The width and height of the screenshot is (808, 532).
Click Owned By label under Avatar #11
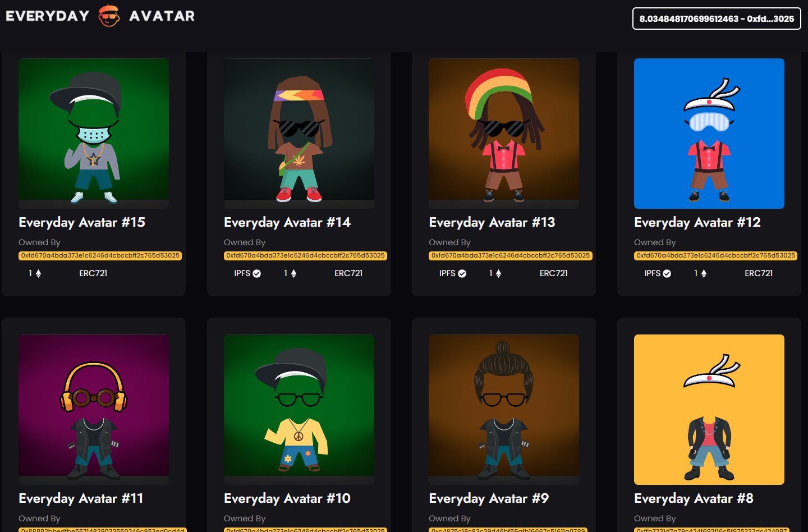(x=39, y=519)
